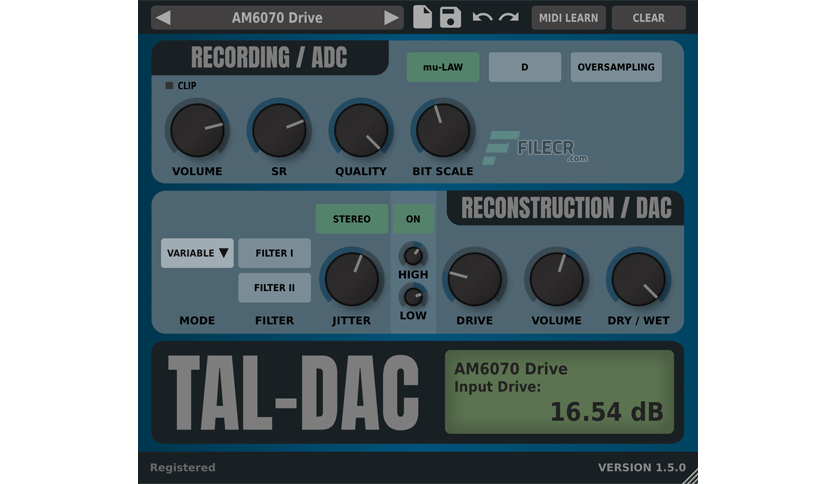The height and width of the screenshot is (484, 836).
Task: Click the JITTER knob
Action: [x=351, y=279]
